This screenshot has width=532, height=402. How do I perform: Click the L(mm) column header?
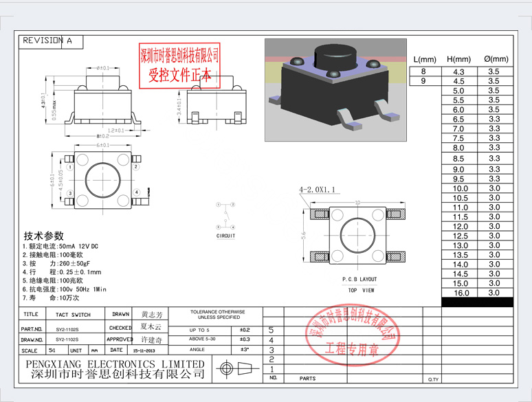[x=425, y=59]
